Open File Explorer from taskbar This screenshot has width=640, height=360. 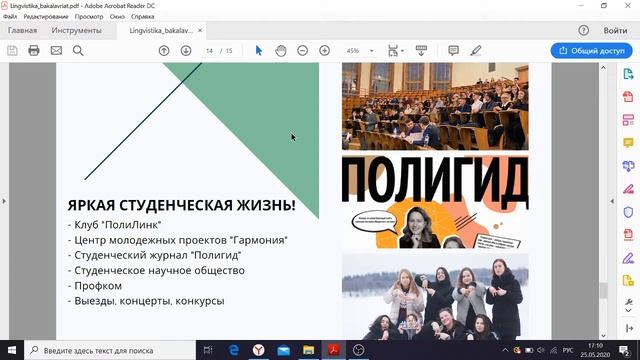[x=309, y=350]
